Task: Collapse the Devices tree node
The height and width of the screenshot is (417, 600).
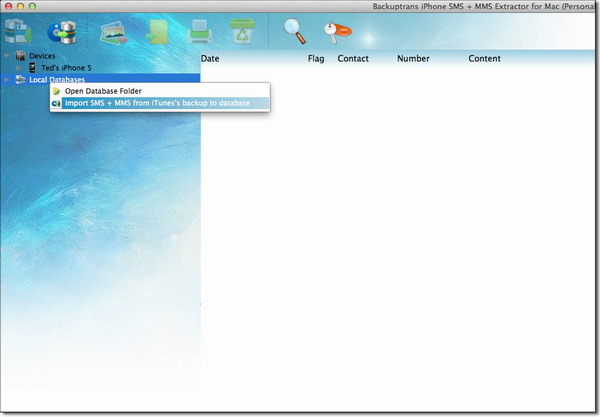Action: coord(7,56)
